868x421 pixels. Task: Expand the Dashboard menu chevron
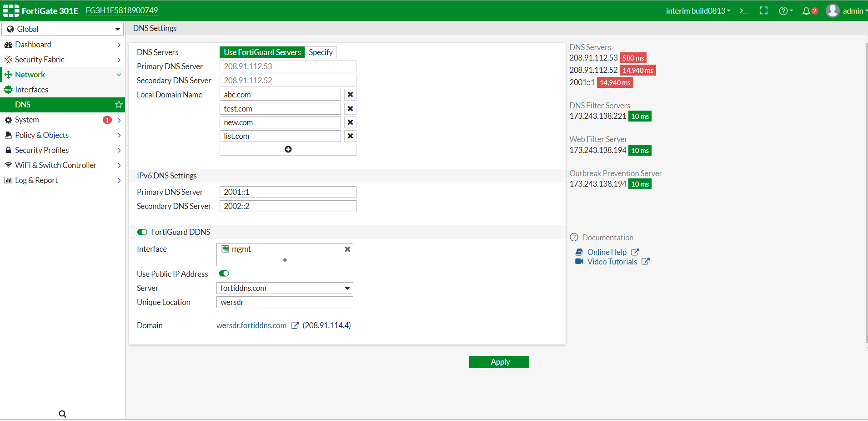coord(119,45)
